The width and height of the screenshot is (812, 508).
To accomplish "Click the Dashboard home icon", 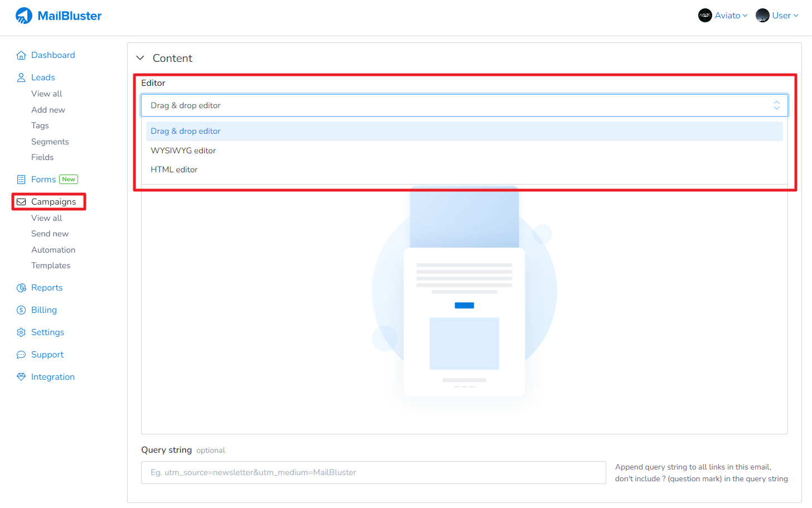I will (x=21, y=55).
